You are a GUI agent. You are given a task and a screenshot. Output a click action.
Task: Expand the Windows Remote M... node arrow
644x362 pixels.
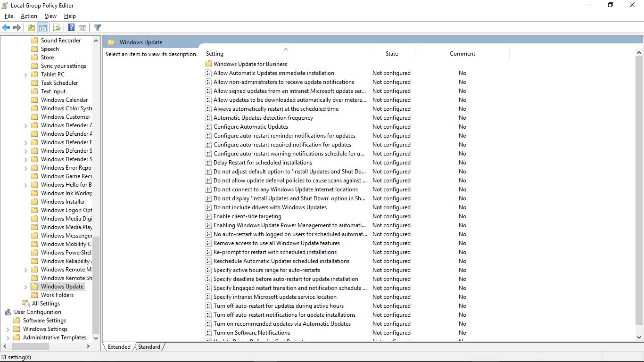25,270
